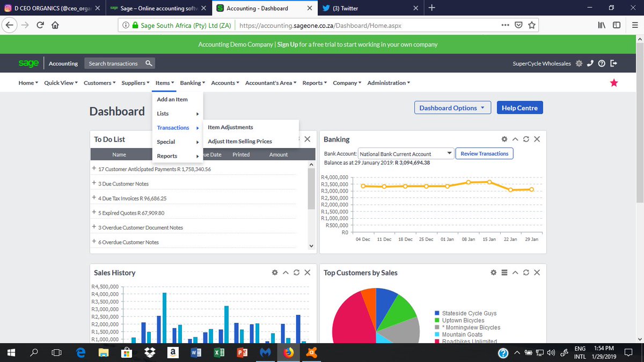The height and width of the screenshot is (362, 644).
Task: Open Banking widget settings gear
Action: point(504,139)
